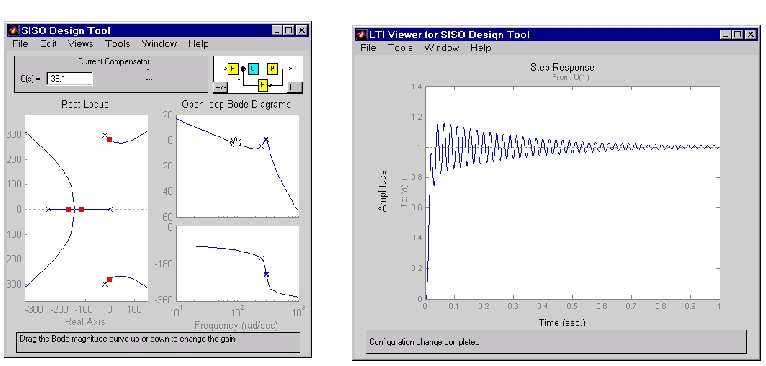766x366 pixels.
Task: Open Help menu in SISO Design Tool
Action: 198,43
